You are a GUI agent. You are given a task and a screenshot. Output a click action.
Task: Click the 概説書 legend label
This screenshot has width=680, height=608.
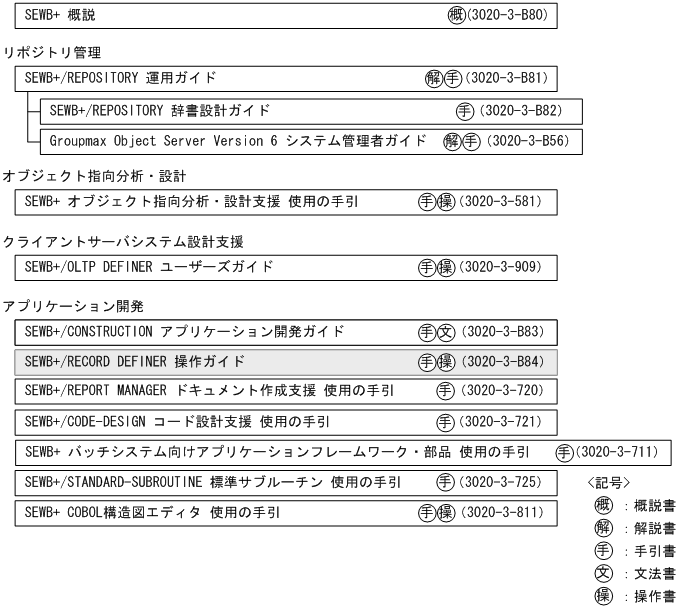(x=655, y=506)
